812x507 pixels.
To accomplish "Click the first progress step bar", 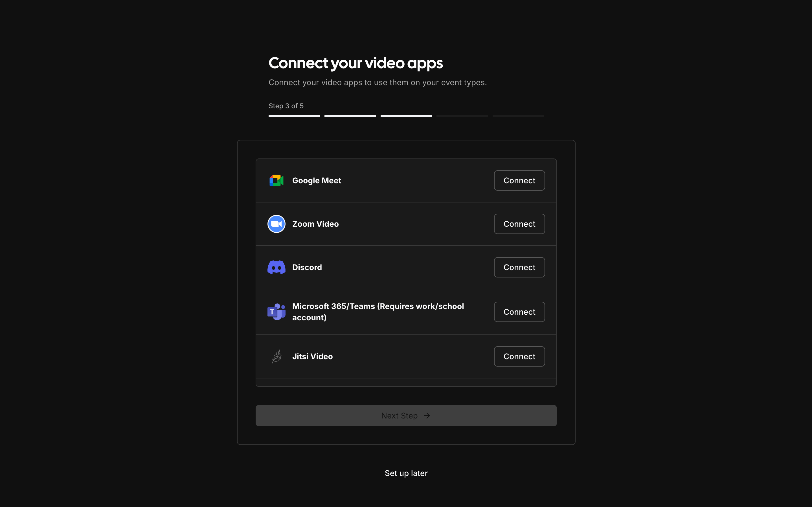I will pyautogui.click(x=294, y=116).
